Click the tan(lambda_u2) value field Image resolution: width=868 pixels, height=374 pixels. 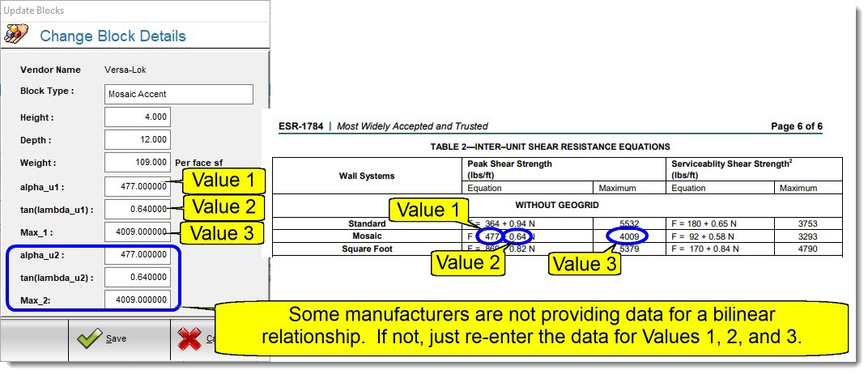[x=138, y=278]
